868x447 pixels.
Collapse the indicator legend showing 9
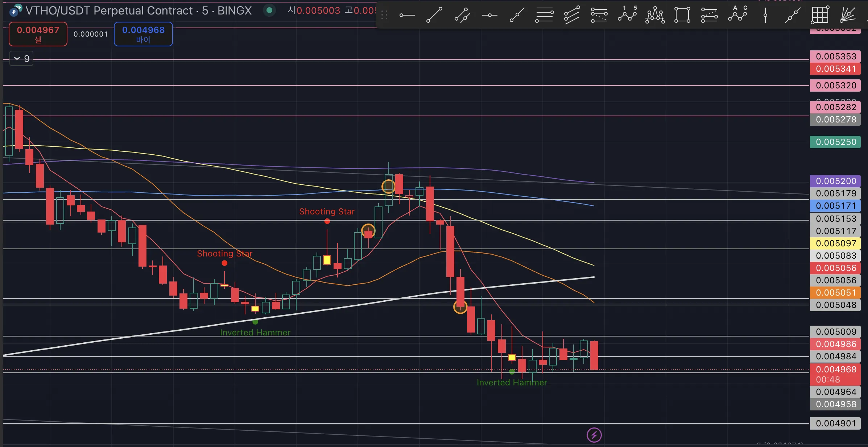[x=21, y=58]
